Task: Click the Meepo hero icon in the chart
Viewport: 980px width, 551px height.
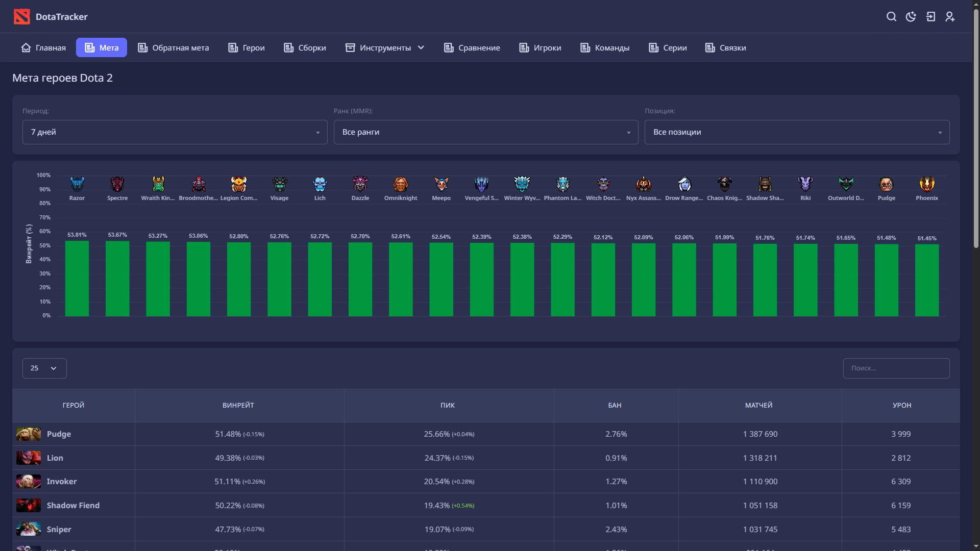Action: pyautogui.click(x=442, y=184)
